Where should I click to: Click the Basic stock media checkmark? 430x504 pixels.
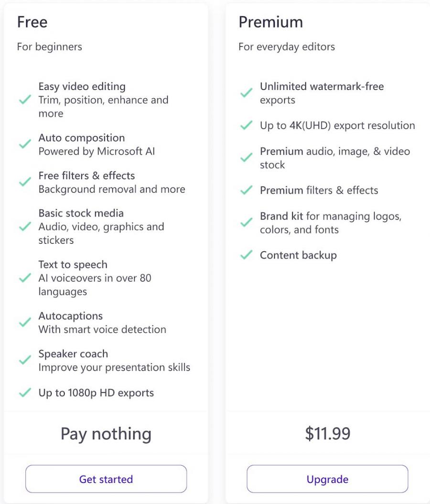click(x=25, y=226)
